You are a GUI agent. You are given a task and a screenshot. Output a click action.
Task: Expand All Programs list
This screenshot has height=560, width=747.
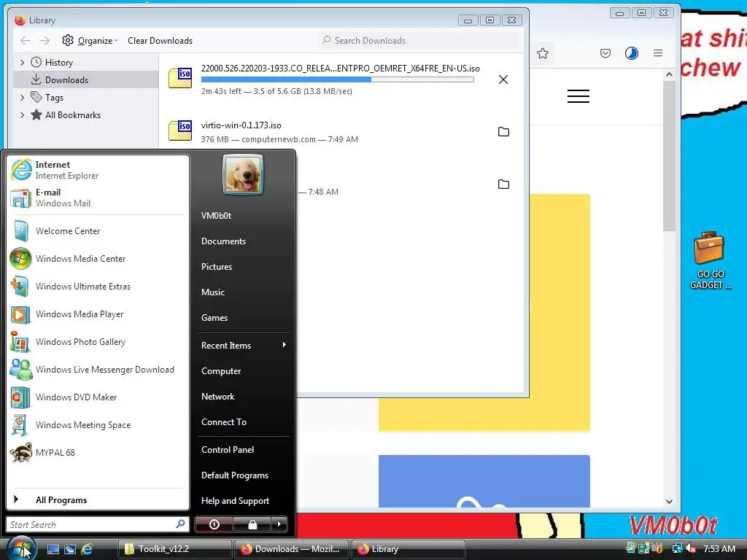pyautogui.click(x=98, y=500)
